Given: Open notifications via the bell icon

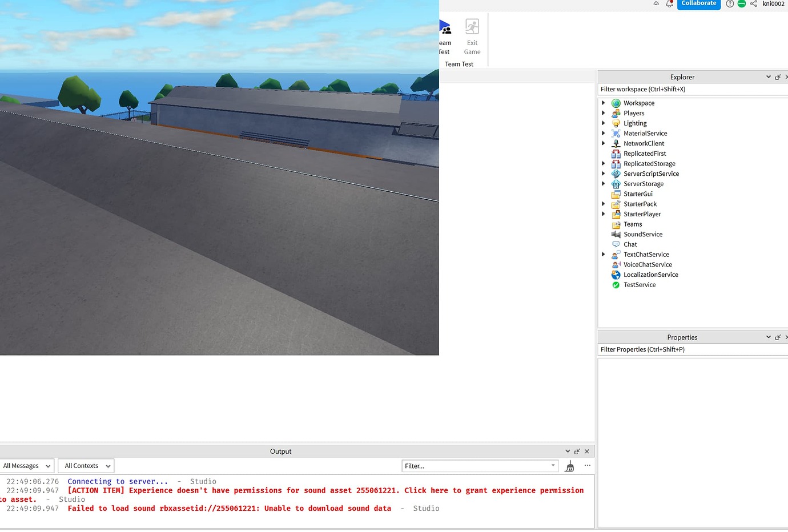Looking at the screenshot, I should tap(669, 4).
